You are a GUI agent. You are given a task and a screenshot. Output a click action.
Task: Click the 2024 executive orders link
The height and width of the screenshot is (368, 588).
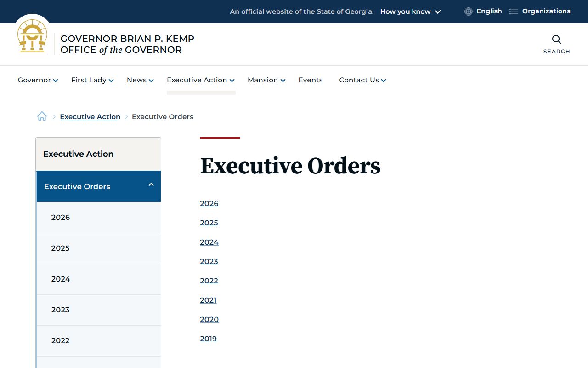click(209, 242)
